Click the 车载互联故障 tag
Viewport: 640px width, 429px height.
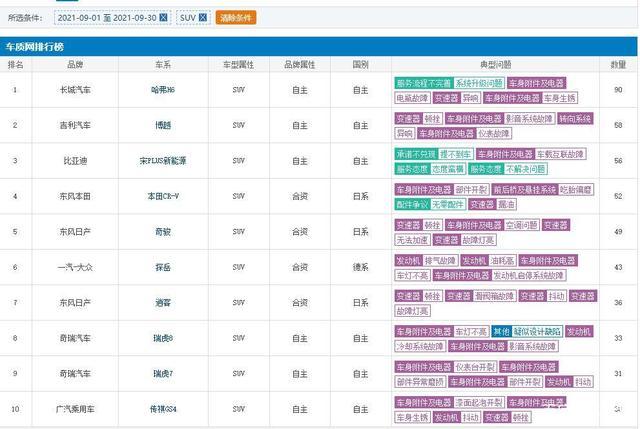coord(560,154)
